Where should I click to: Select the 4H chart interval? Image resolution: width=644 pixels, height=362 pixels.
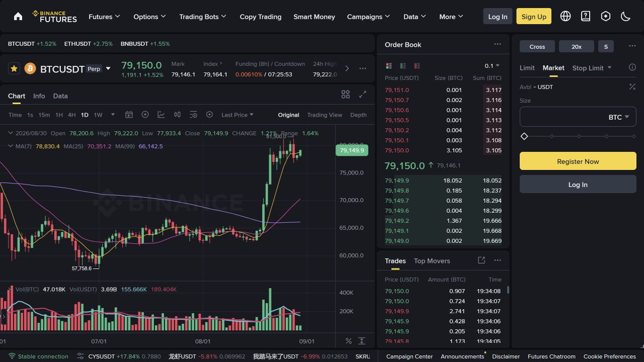tap(72, 115)
